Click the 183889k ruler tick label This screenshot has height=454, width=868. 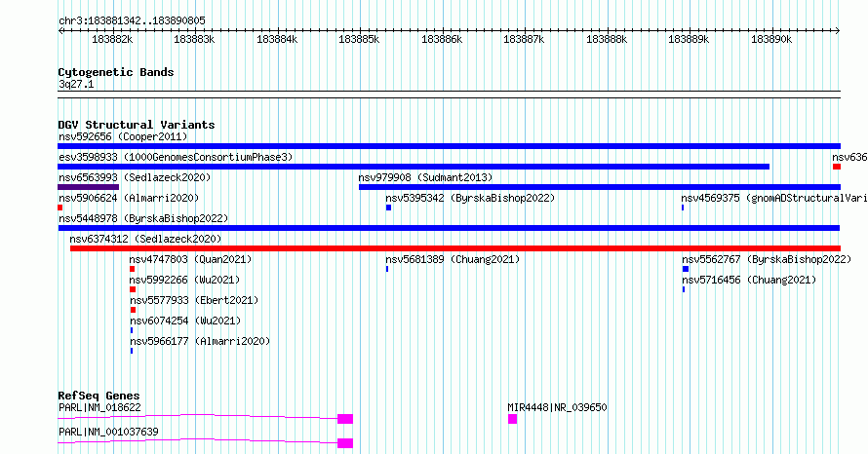click(689, 40)
